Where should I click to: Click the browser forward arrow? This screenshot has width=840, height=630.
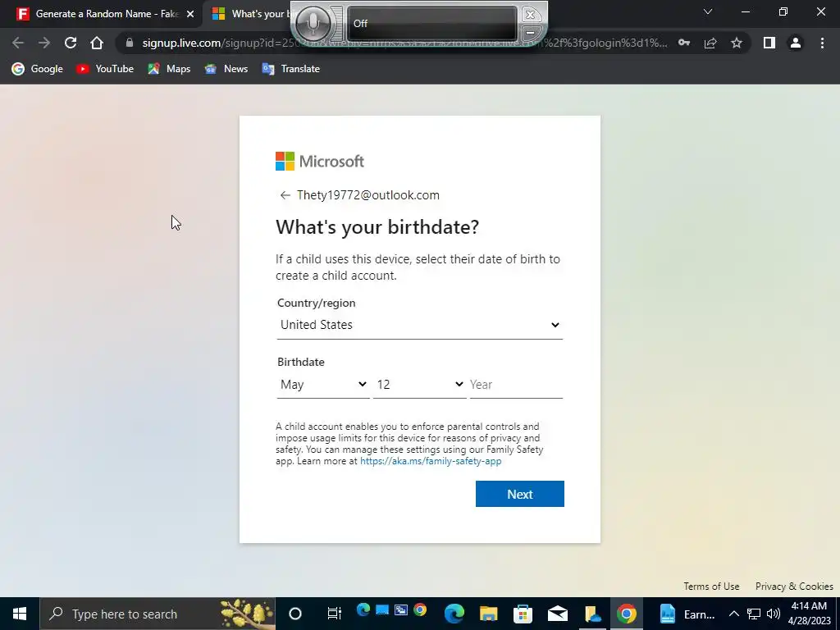44,43
